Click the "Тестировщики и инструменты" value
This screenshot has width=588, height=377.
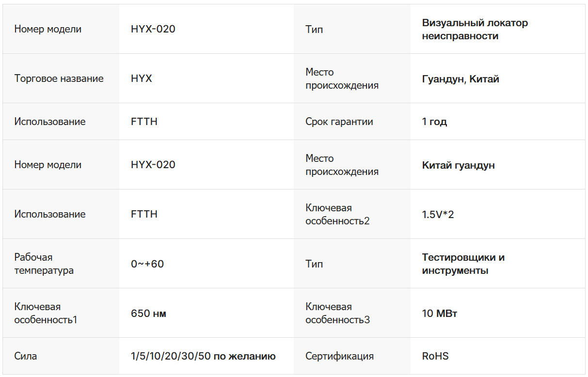[463, 264]
